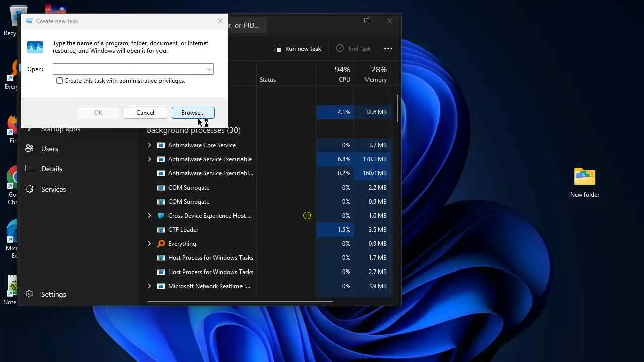Open the Open field dropdown arrow

(209, 69)
